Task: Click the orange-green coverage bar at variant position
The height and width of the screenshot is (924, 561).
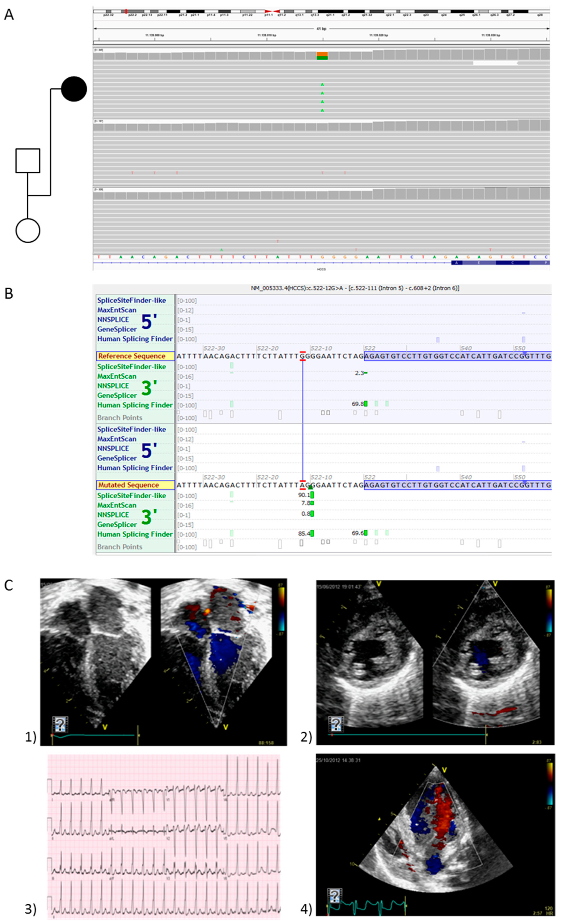Action: click(322, 56)
